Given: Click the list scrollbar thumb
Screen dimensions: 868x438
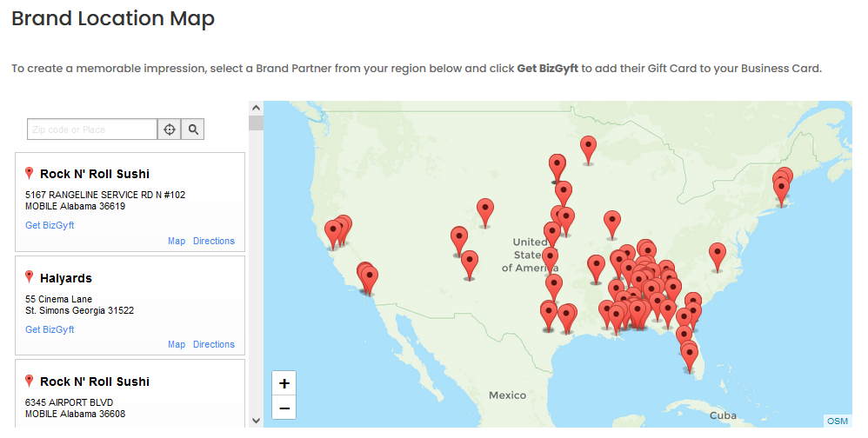Looking at the screenshot, I should point(256,123).
